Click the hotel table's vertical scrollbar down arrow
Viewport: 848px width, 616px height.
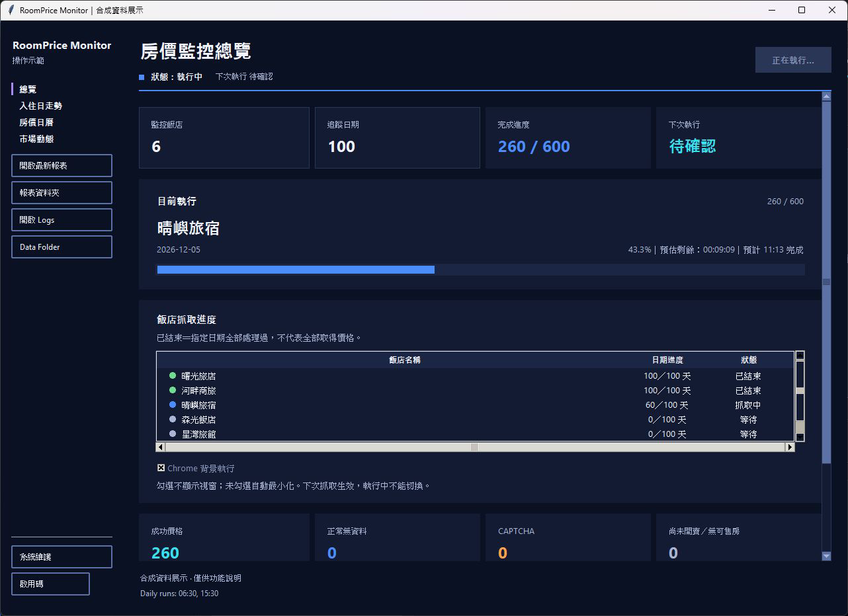pyautogui.click(x=800, y=437)
